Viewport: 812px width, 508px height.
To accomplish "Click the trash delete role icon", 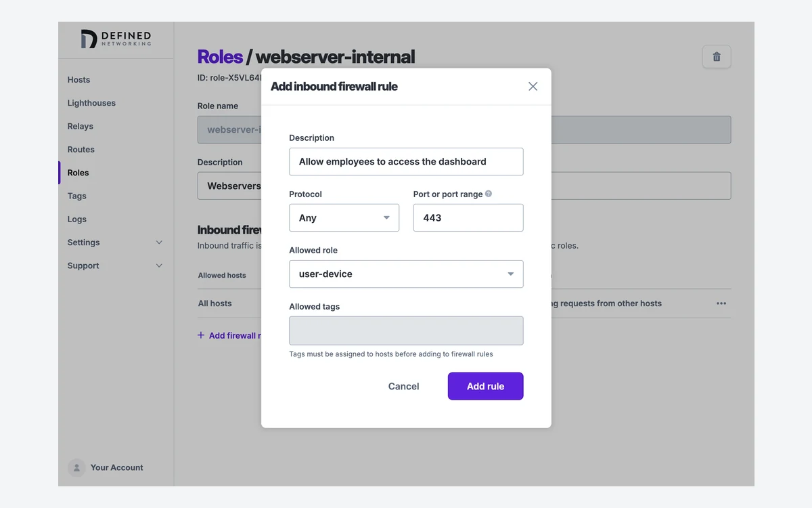I will [x=717, y=57].
